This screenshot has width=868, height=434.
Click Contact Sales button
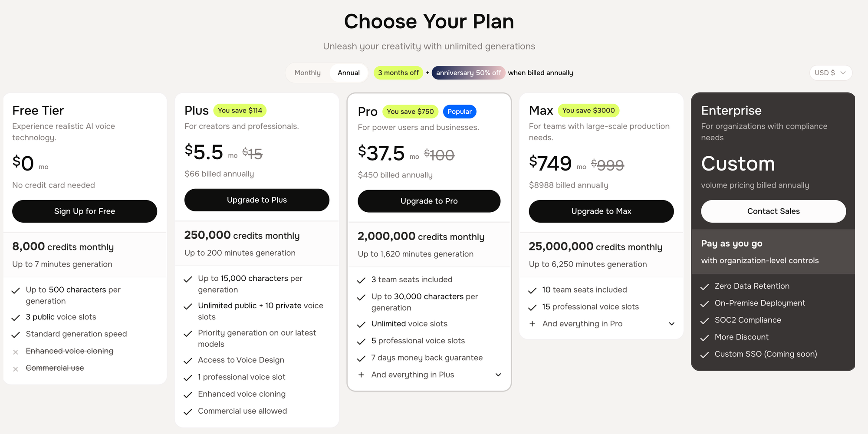click(773, 211)
